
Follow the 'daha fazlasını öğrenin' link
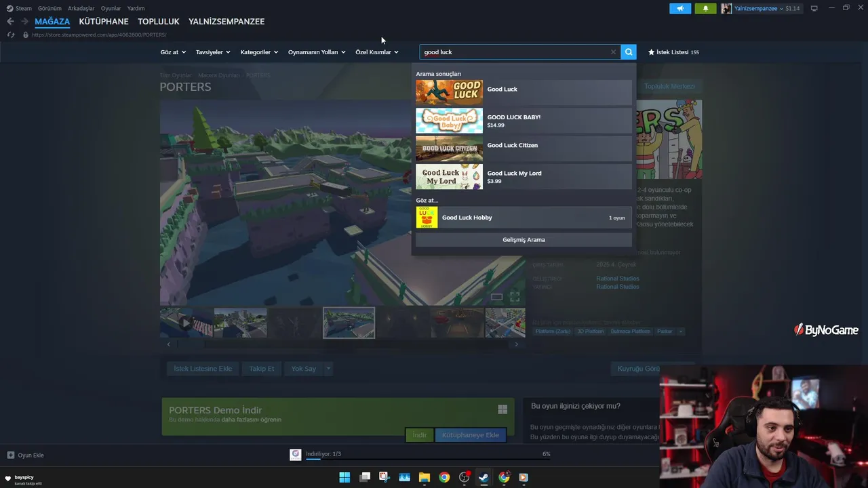252,420
